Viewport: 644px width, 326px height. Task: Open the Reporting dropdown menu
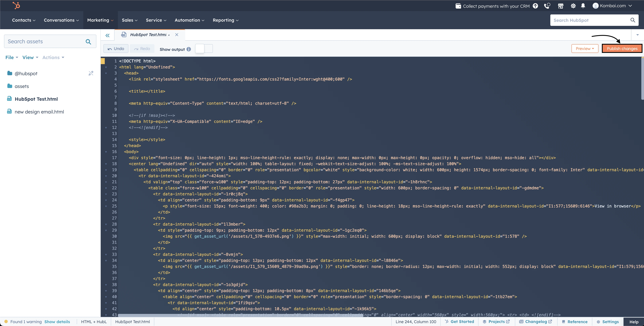[225, 20]
